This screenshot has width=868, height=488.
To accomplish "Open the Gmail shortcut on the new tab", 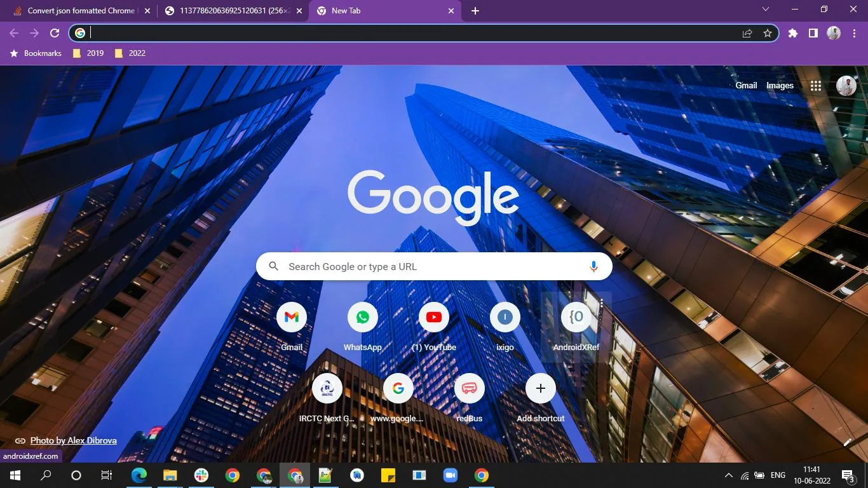I will pos(291,317).
